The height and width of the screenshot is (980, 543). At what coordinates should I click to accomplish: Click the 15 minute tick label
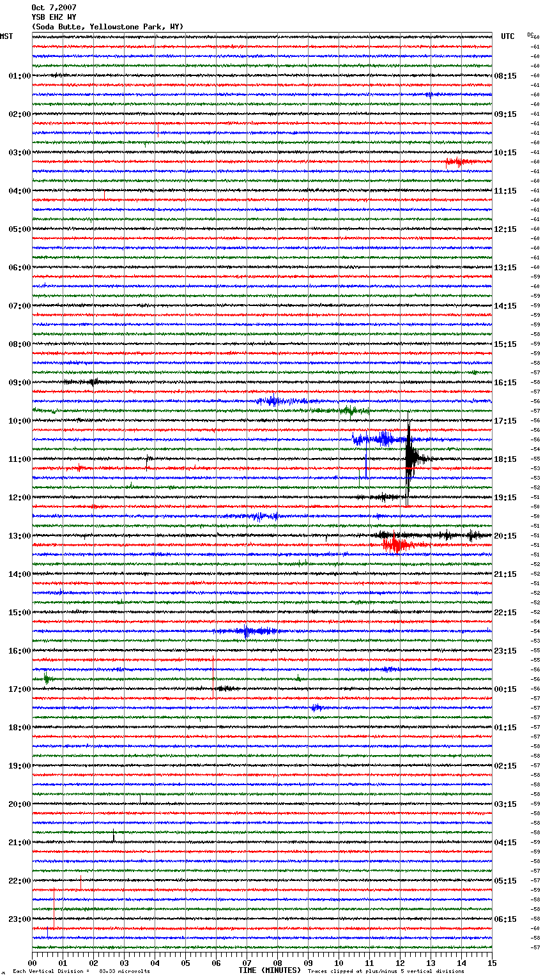pos(492,963)
